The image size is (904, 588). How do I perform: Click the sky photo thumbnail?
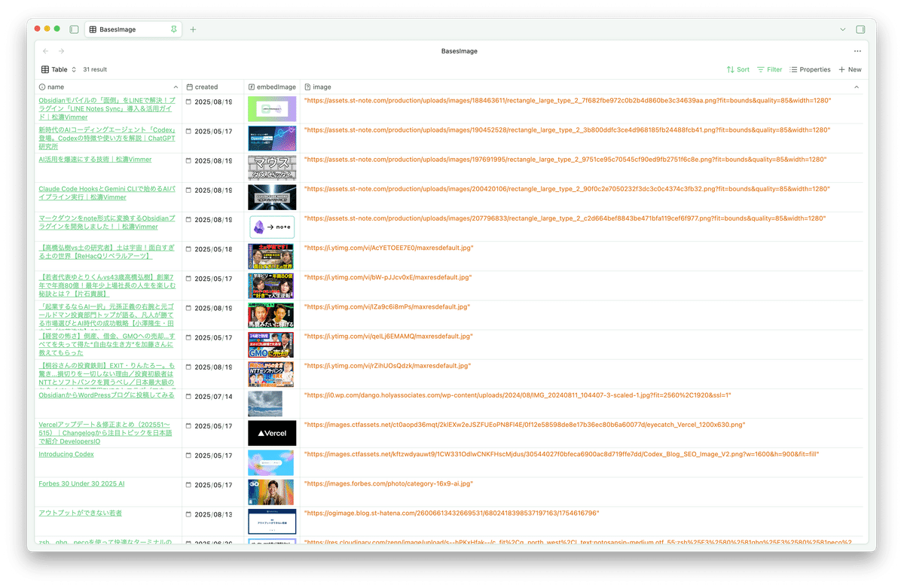point(265,404)
